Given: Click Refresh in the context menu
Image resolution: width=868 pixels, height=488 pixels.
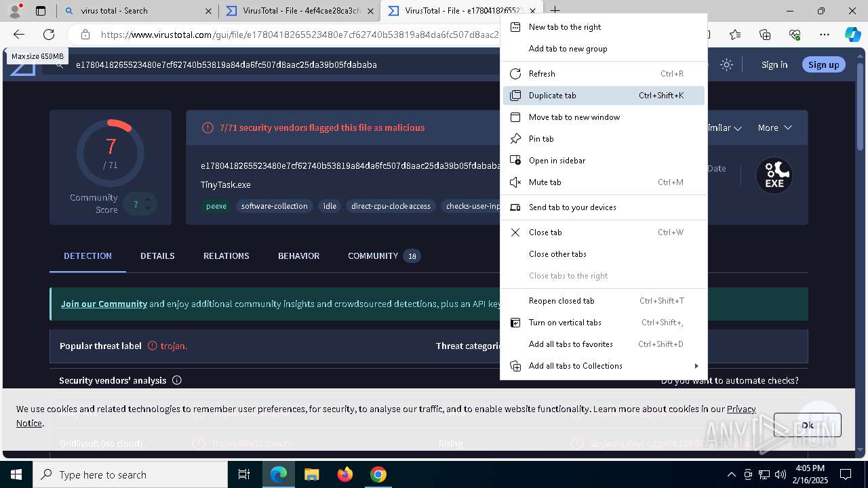Looking at the screenshot, I should [604, 74].
